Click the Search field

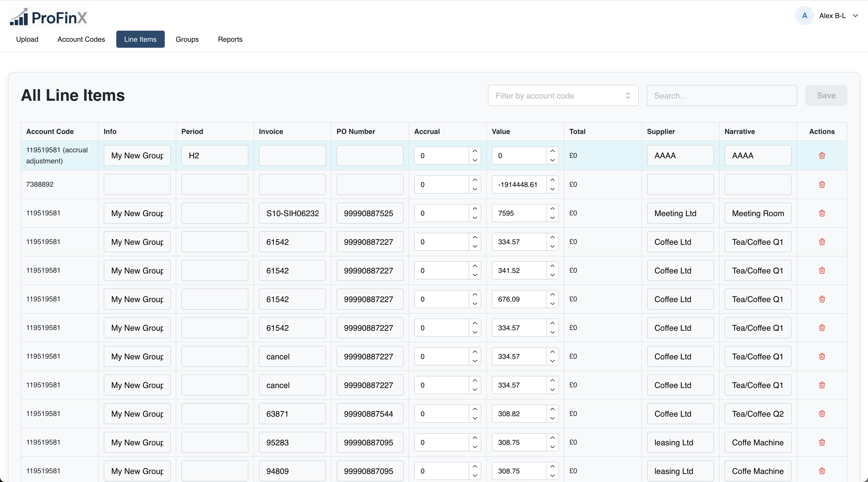(x=721, y=95)
